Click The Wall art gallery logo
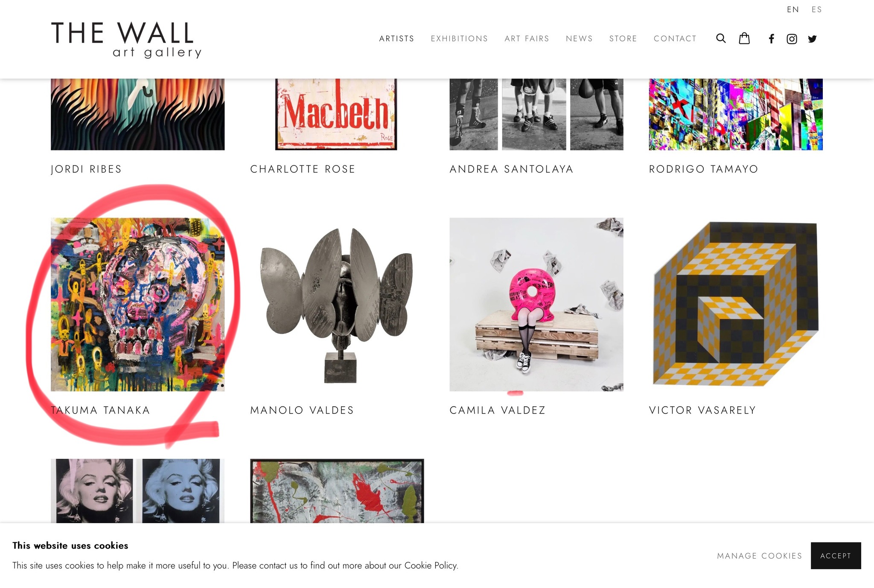The width and height of the screenshot is (874, 588). pyautogui.click(x=126, y=39)
